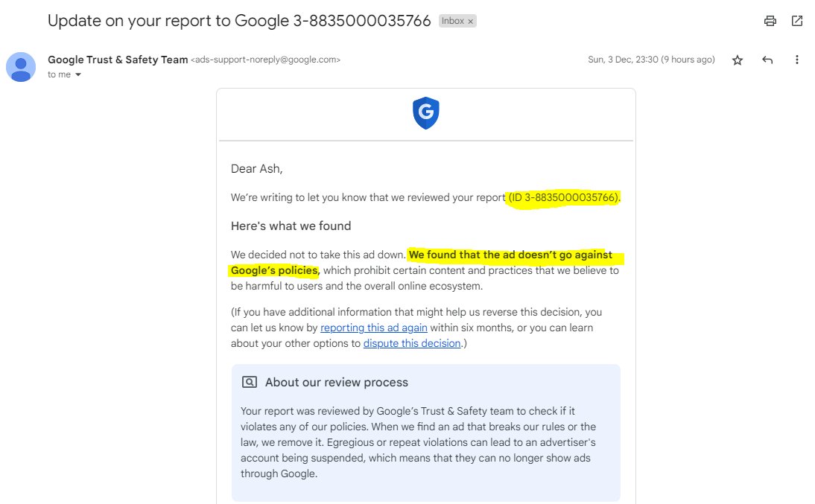The image size is (815, 504).
Task: Click the highlighted report ID 3-8835000035766 in body
Action: (563, 197)
